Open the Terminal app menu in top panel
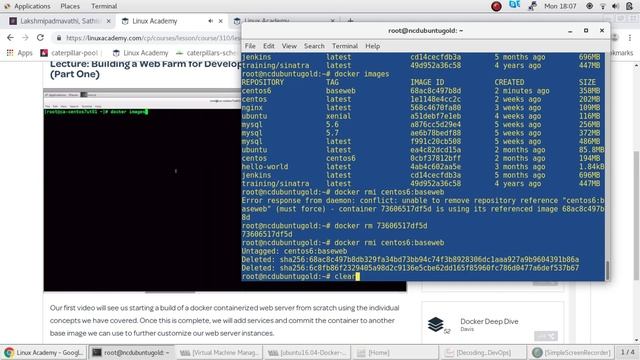Screen dimensions: 640x360 point(104,6)
